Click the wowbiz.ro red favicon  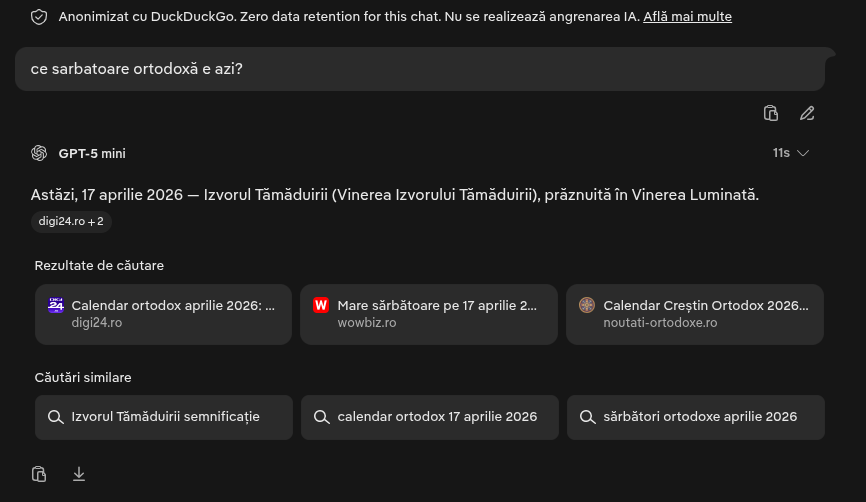click(x=321, y=305)
